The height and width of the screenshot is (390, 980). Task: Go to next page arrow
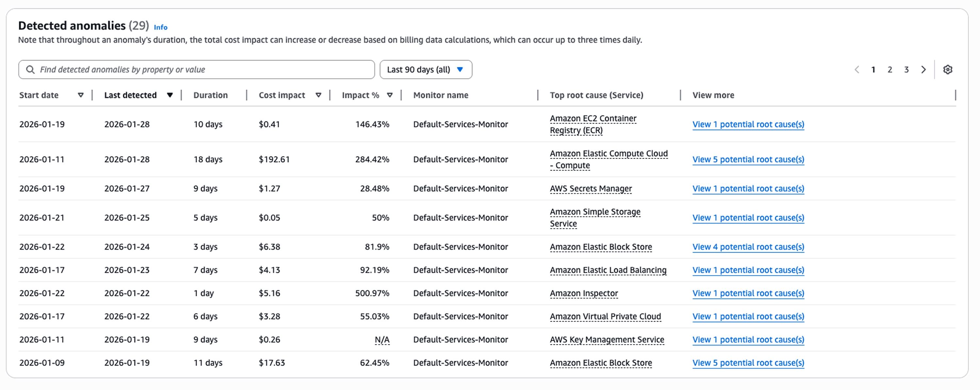pyautogui.click(x=923, y=70)
